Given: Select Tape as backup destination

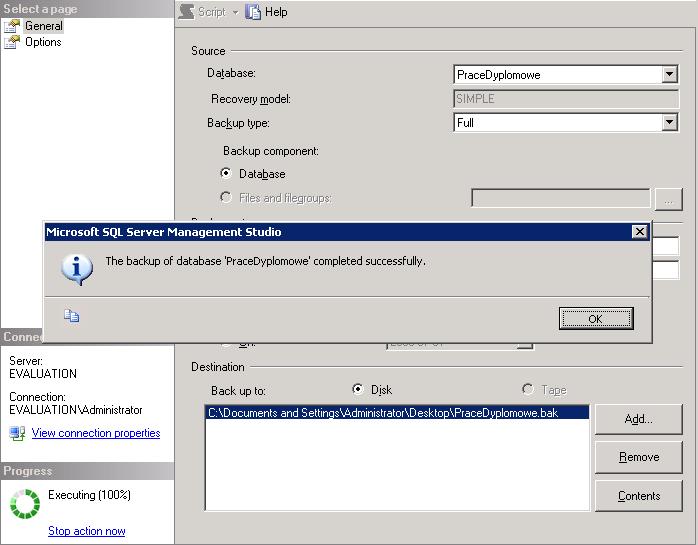Looking at the screenshot, I should pyautogui.click(x=528, y=390).
